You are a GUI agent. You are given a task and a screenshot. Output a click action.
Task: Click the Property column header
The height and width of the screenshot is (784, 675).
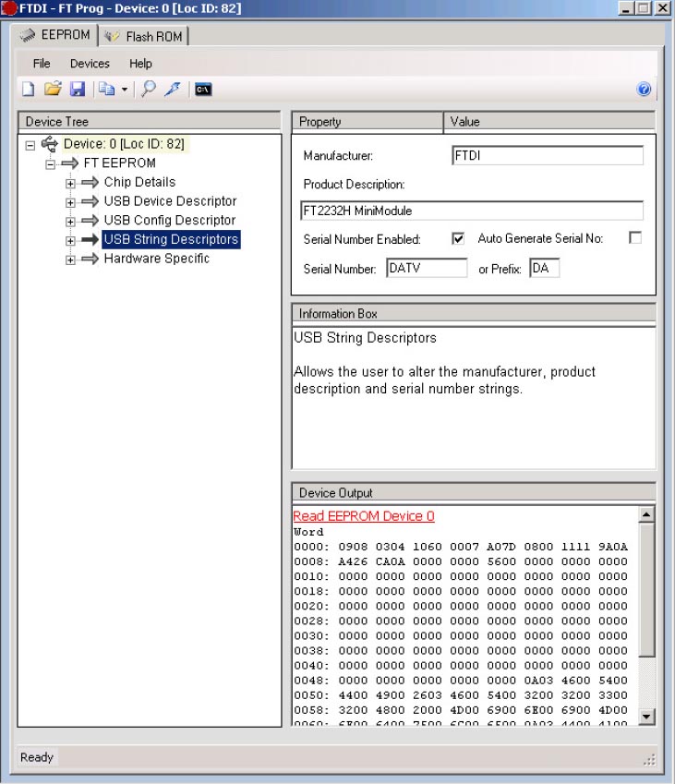368,122
